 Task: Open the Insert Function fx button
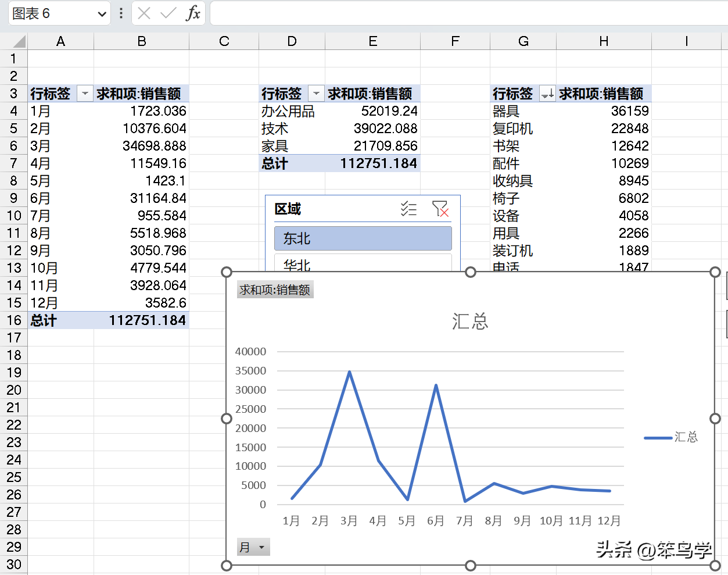193,13
